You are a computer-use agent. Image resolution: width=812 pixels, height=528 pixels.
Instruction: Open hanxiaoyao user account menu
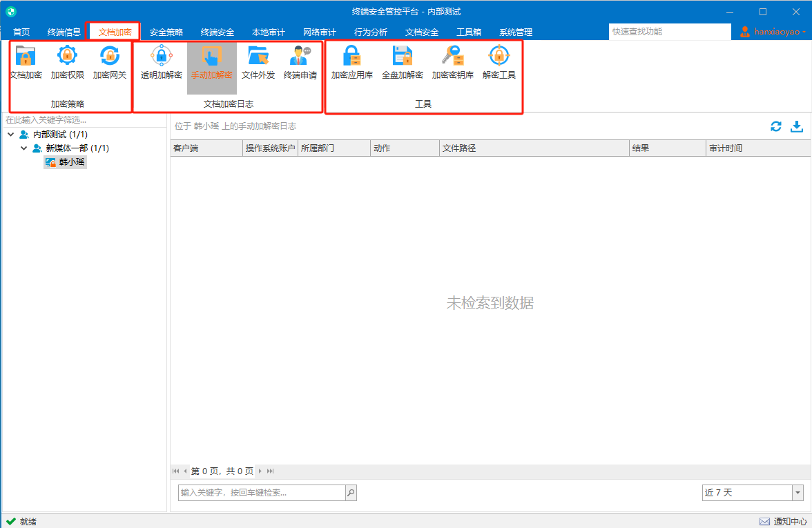pyautogui.click(x=773, y=32)
